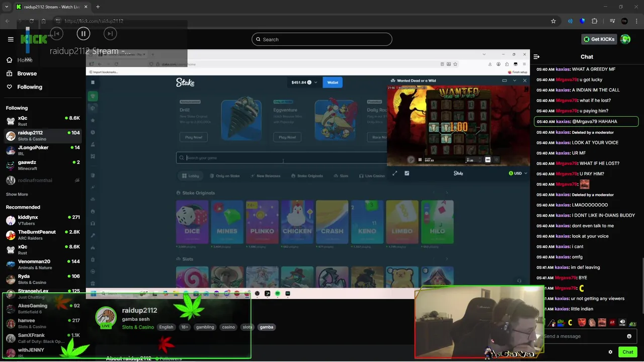The height and width of the screenshot is (362, 644).
Task: Open the DICE game thumbnail
Action: [x=192, y=222]
